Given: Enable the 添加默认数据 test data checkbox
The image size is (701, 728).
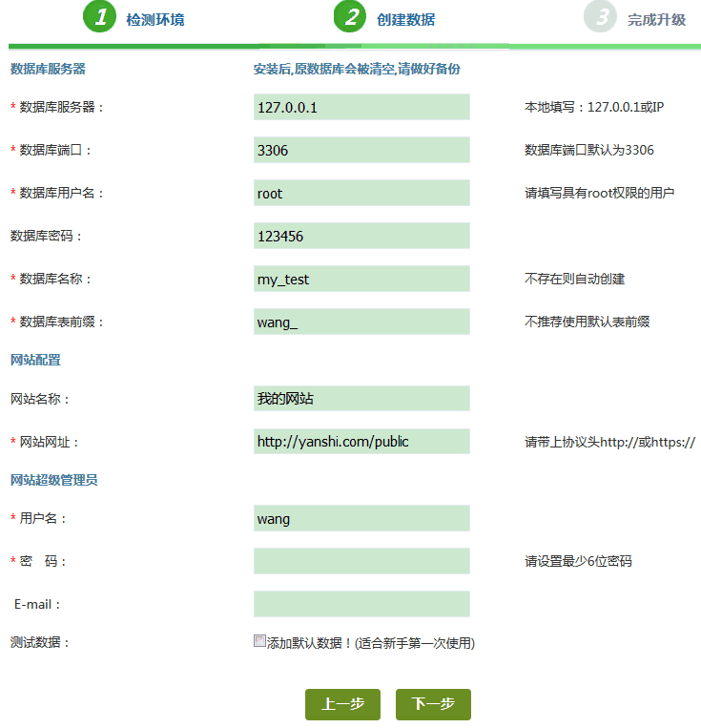Looking at the screenshot, I should 259,642.
